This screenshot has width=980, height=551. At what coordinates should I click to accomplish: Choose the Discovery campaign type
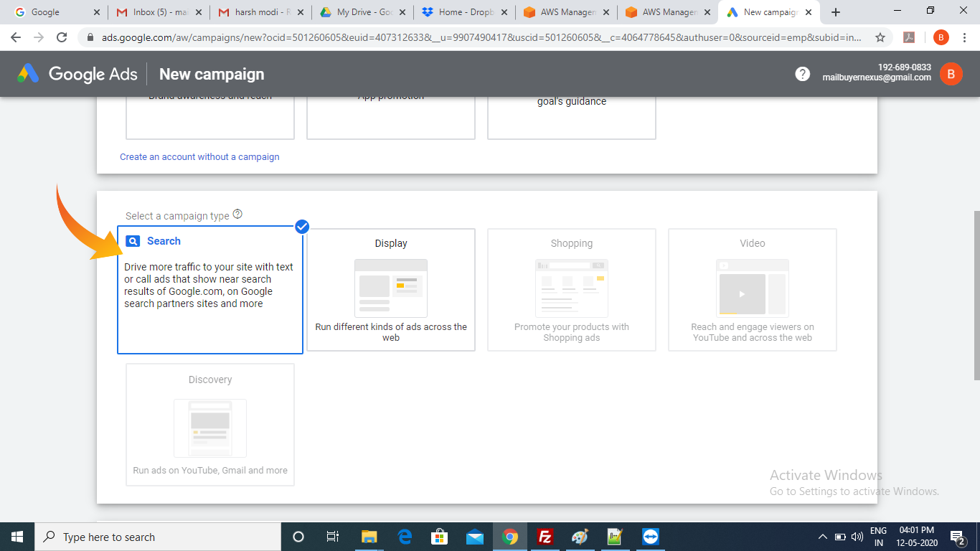(210, 425)
